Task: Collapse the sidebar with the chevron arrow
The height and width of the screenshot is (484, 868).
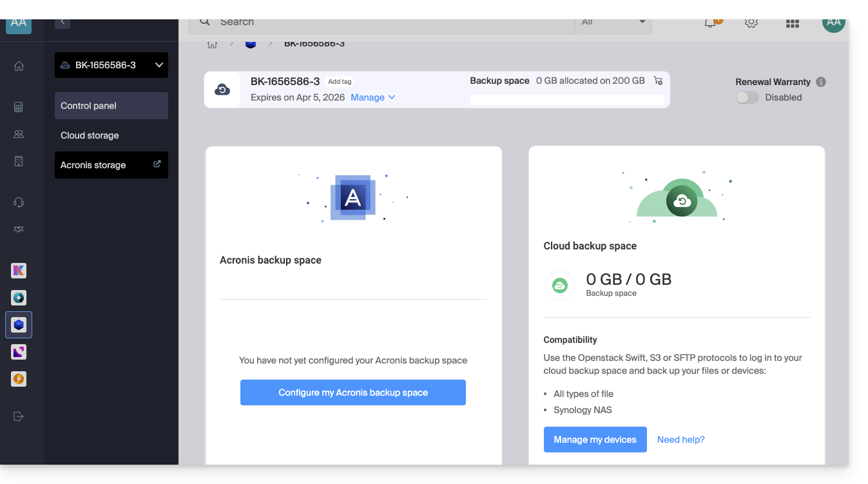Action: [63, 23]
